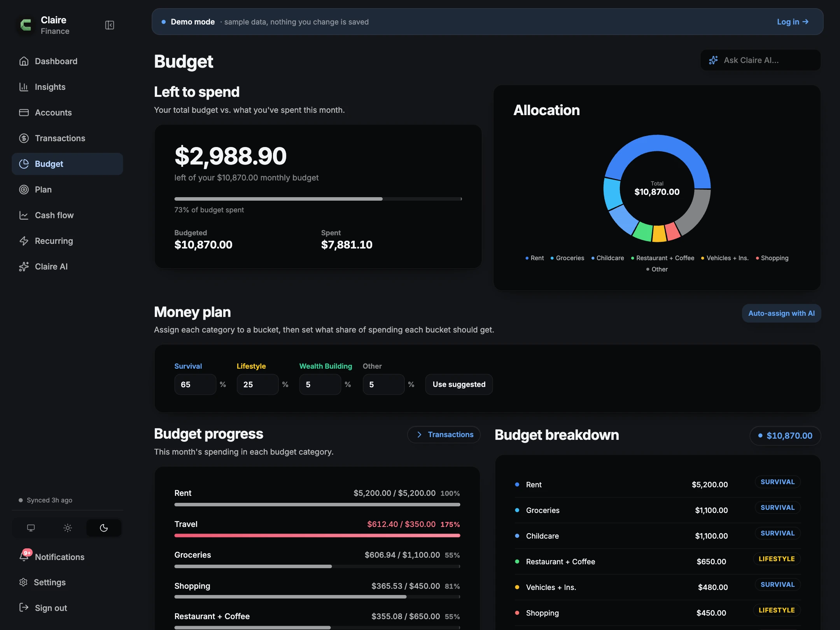Click the Claire Finance green logo icon
The width and height of the screenshot is (840, 630).
26,25
